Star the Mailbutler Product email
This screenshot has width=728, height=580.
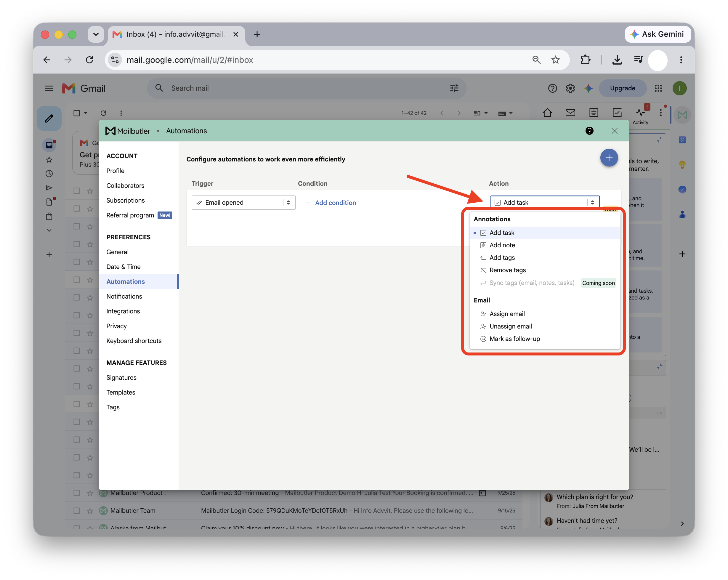[x=90, y=493]
